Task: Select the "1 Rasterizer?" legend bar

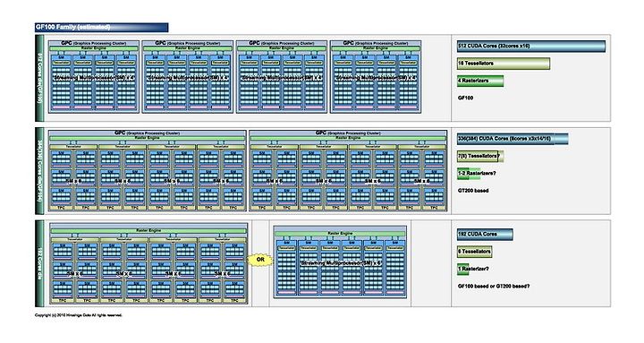Action: click(473, 269)
